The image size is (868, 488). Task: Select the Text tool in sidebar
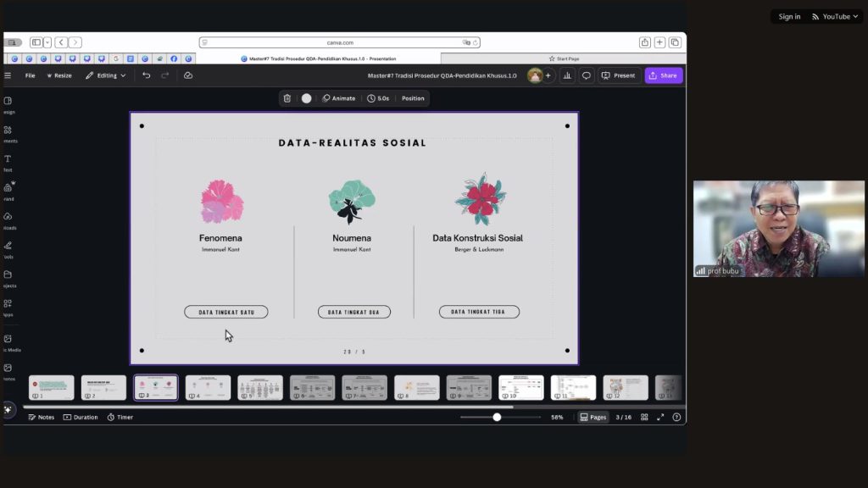8,162
